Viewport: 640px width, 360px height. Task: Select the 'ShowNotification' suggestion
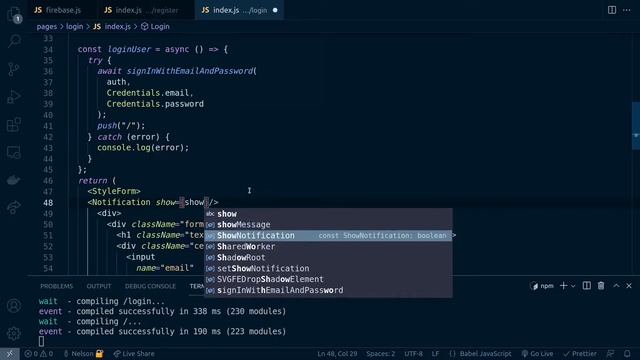328,236
